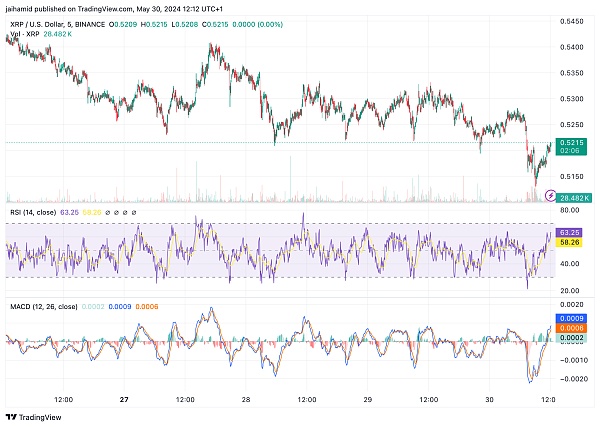
Task: Click the 28.482 K volume axis label
Action: (x=573, y=199)
